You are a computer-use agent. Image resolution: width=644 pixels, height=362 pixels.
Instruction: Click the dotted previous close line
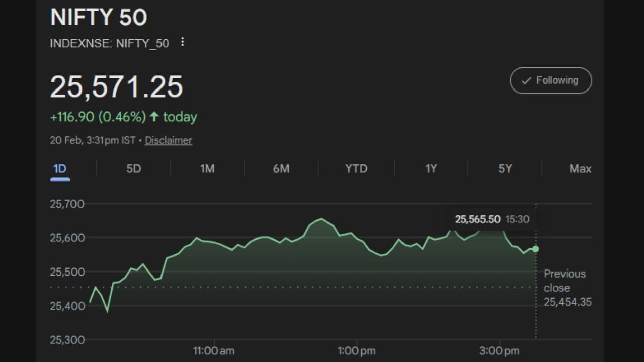tap(302, 288)
